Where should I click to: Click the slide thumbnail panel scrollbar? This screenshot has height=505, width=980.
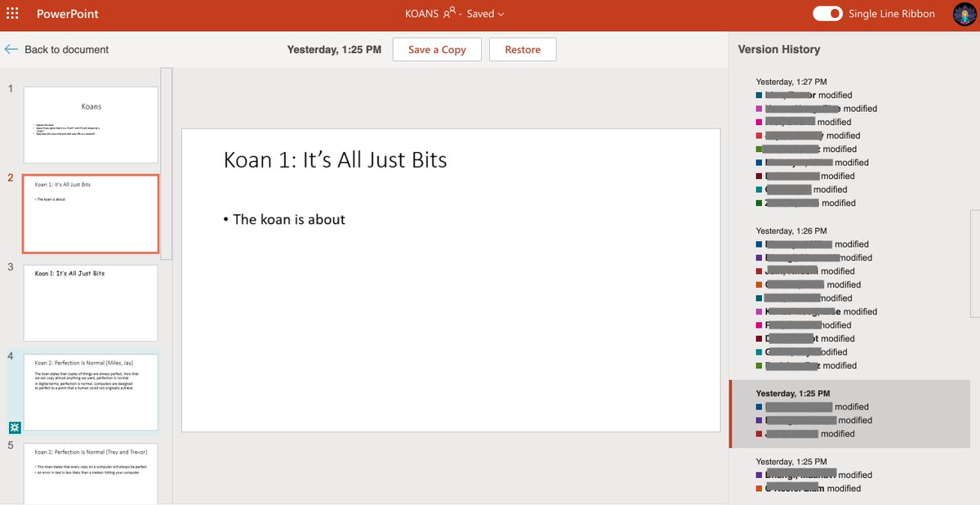point(167,163)
